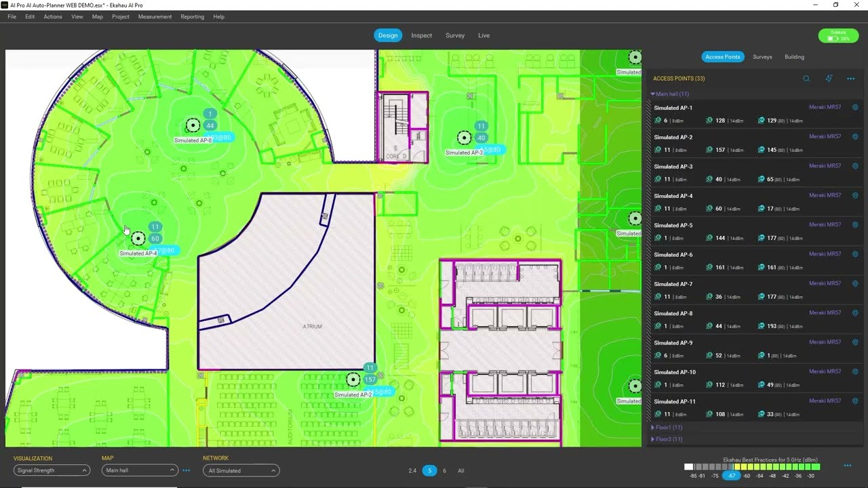Switch frequency band to 2.4
The width and height of the screenshot is (868, 488).
pos(412,470)
